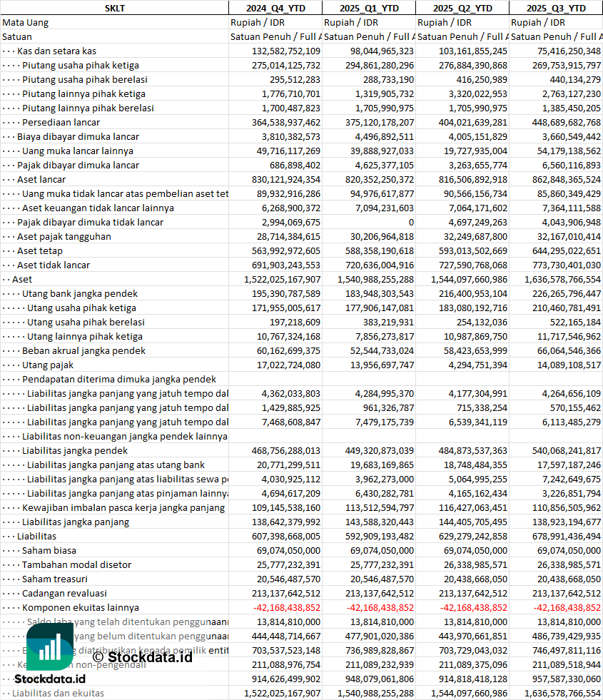Viewport: 603px width, 700px height.
Task: Click Aset tetap value 644,295,022,651
Action: point(567,251)
